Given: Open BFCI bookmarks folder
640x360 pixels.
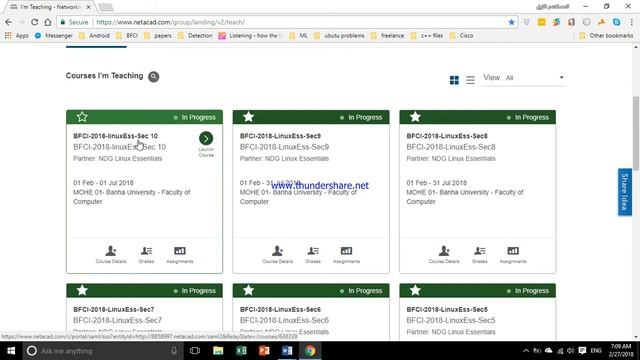Looking at the screenshot, I should [127, 36].
